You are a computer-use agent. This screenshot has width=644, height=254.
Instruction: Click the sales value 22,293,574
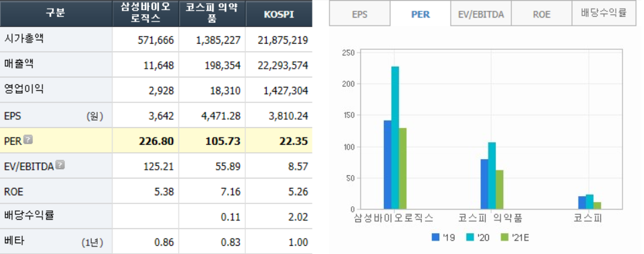283,65
